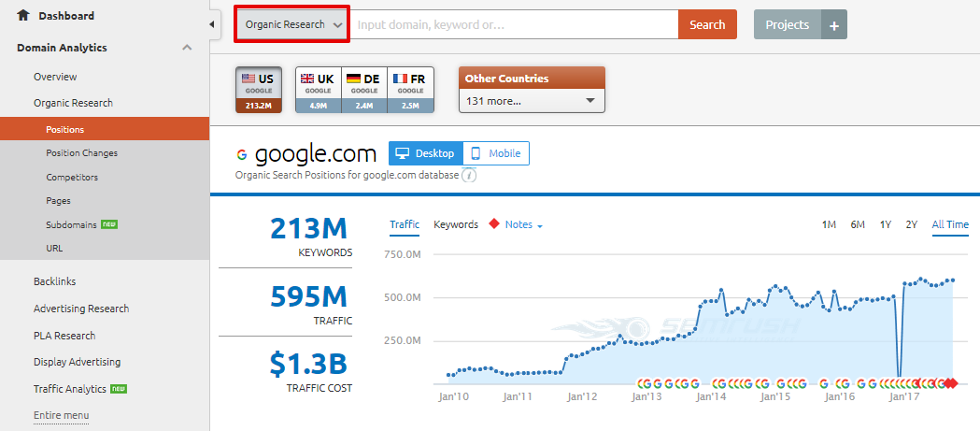This screenshot has height=431, width=980.
Task: Set chart range to All Time
Action: [950, 224]
